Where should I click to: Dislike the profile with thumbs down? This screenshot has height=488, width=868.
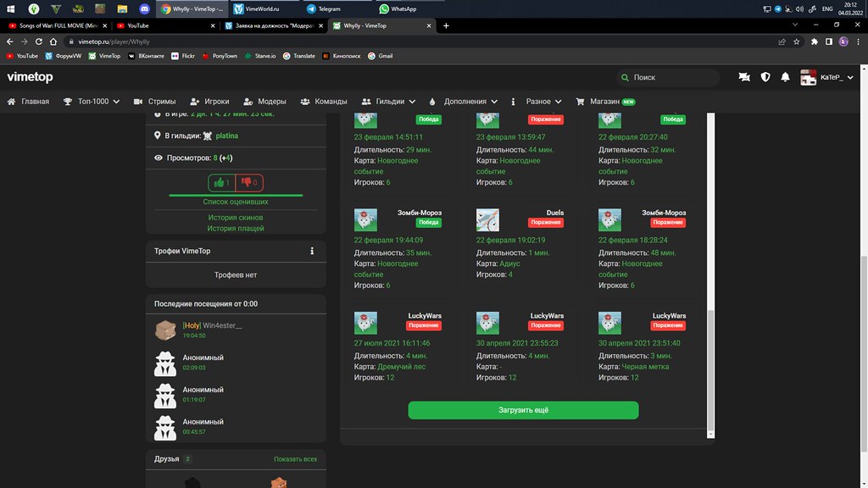coord(248,183)
